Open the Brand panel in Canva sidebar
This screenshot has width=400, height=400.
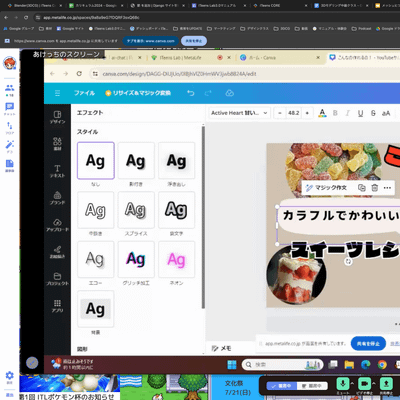click(57, 198)
